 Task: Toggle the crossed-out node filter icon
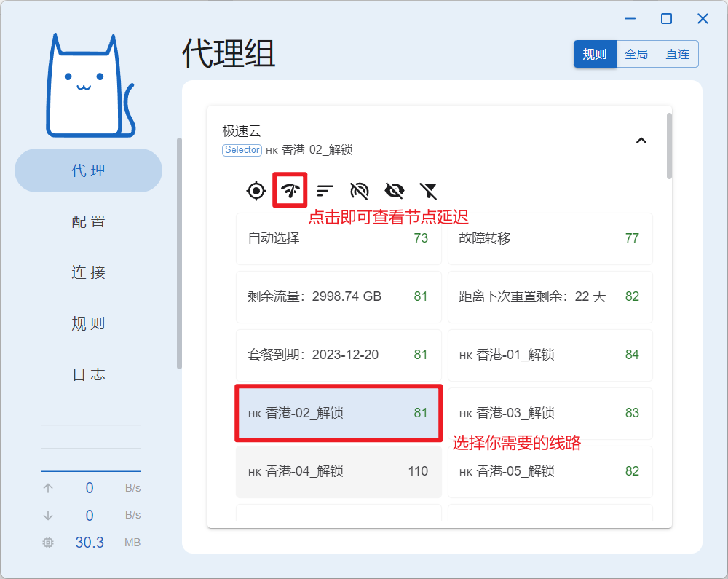429,191
